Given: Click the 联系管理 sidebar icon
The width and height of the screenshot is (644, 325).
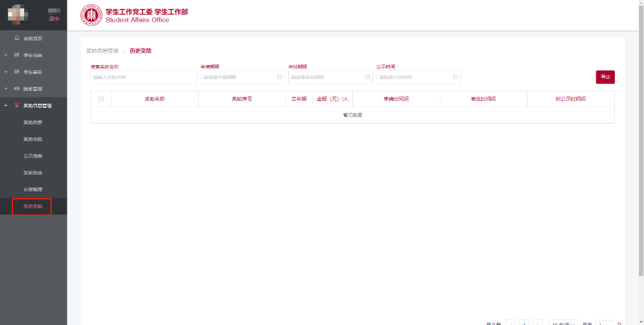Looking at the screenshot, I should (17, 89).
